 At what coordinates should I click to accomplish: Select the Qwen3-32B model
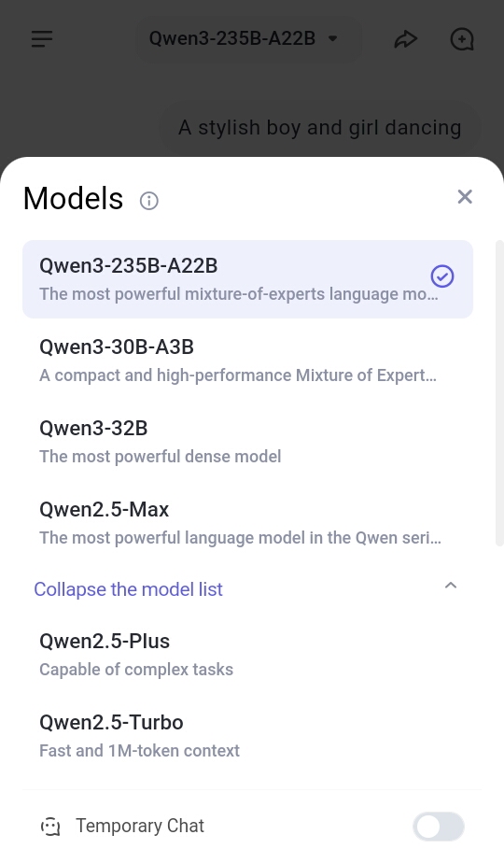pyautogui.click(x=247, y=442)
